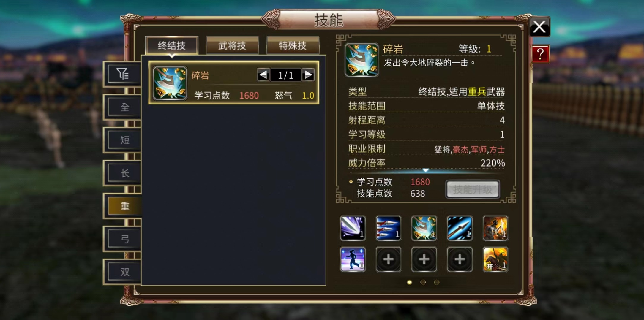Click the 技能升级 upgrade button
Viewport: 644px width, 320px height.
point(473,189)
